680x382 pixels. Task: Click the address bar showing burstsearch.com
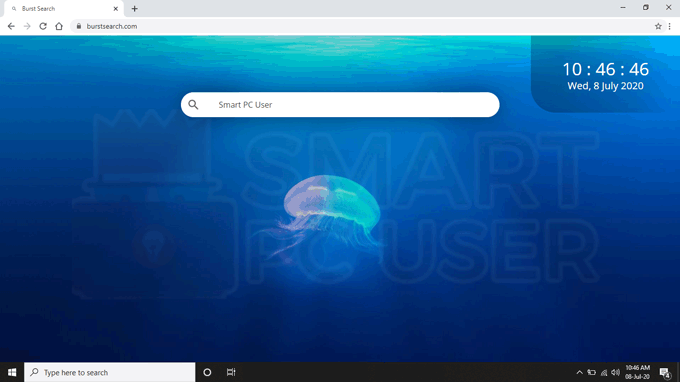tap(364, 26)
